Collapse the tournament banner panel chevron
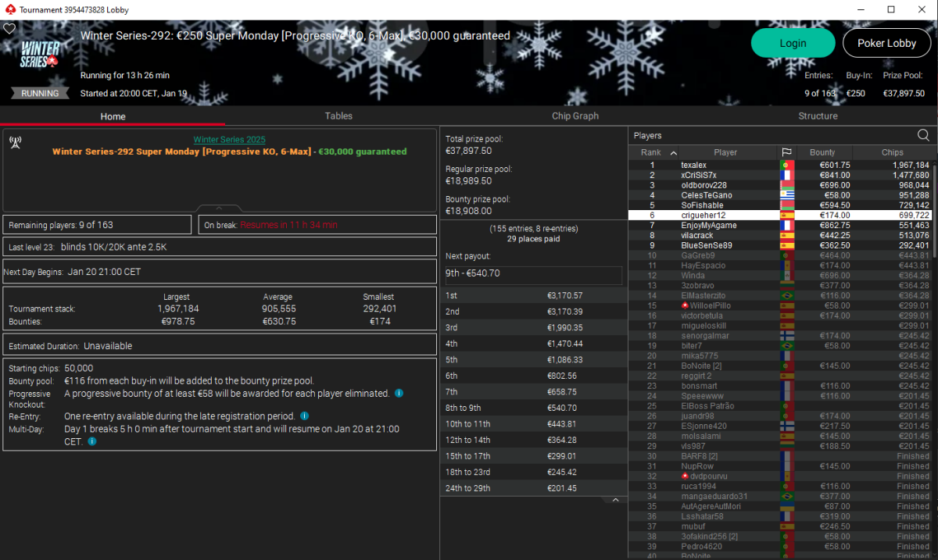 point(219,209)
